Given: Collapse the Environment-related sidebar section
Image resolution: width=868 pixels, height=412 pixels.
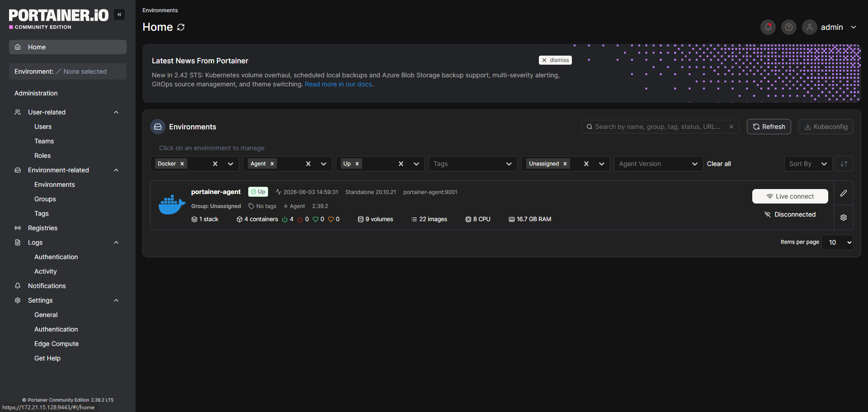Looking at the screenshot, I should click(116, 170).
